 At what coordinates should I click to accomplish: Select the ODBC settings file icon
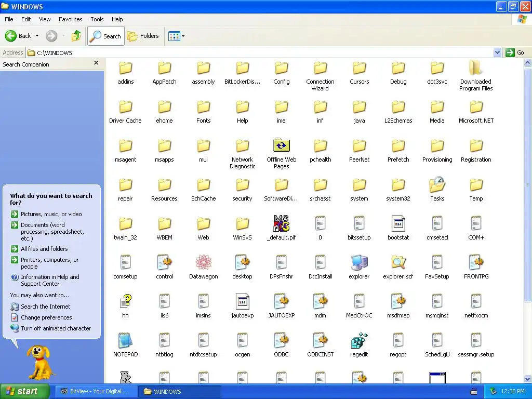coord(281,340)
